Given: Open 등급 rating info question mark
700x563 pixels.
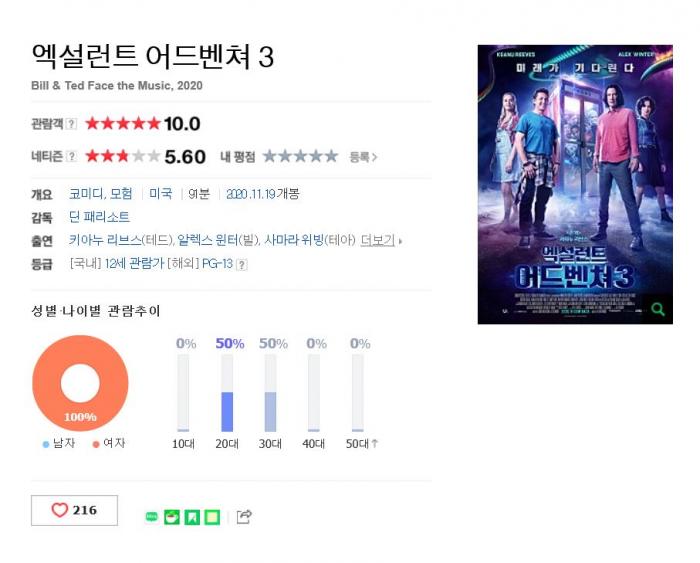Looking at the screenshot, I should pos(242,265).
